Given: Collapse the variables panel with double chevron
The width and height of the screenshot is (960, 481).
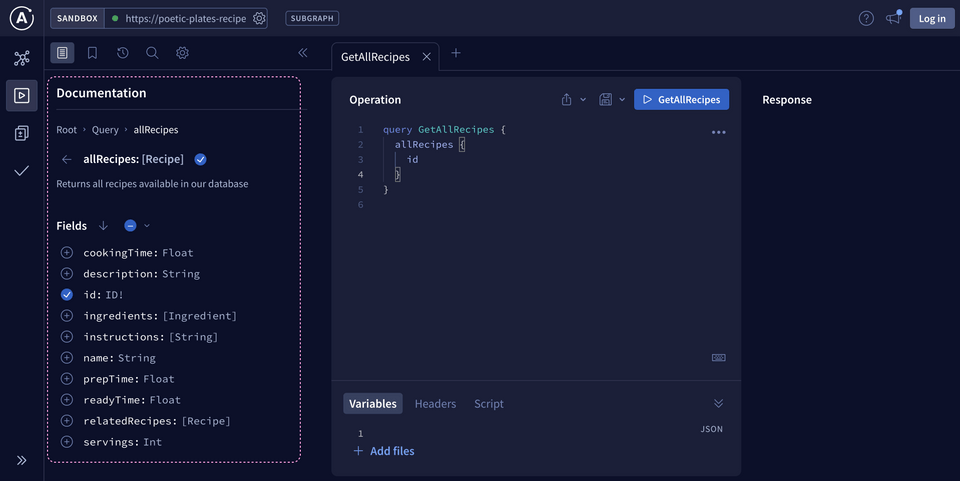Looking at the screenshot, I should (719, 403).
